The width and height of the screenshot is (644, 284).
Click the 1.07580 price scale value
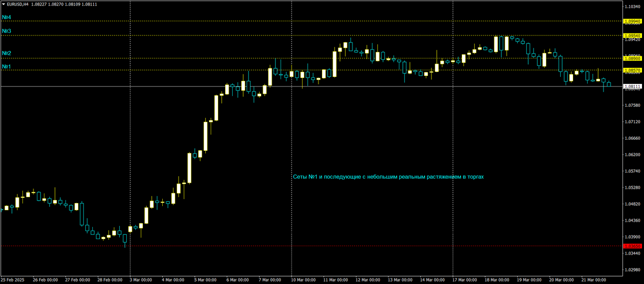click(x=633, y=105)
